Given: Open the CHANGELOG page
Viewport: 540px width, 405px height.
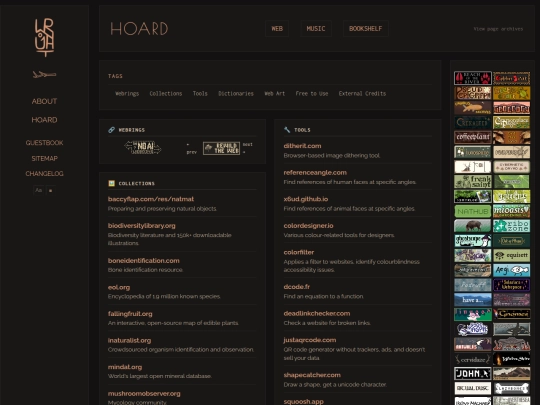Looking at the screenshot, I should [44, 174].
